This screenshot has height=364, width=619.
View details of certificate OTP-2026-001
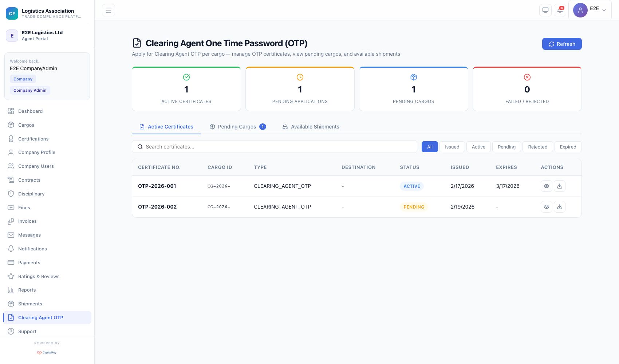coord(547,186)
